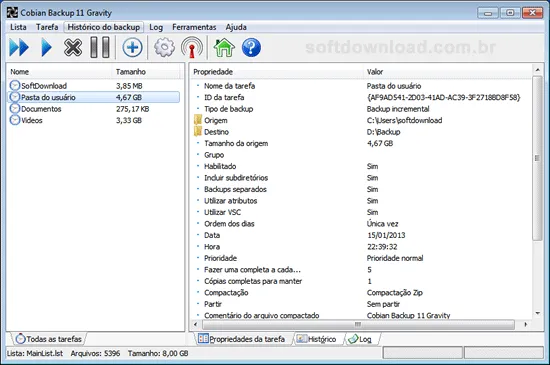Viewport: 550px width, 365px height.
Task: Click Lista: MainList.lst in status bar
Action: pos(35,353)
